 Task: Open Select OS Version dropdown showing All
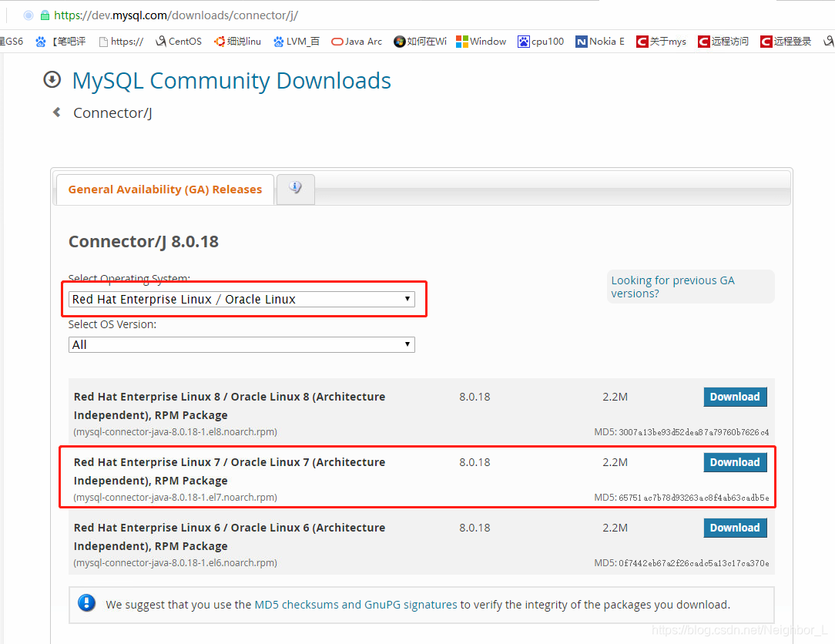(242, 344)
